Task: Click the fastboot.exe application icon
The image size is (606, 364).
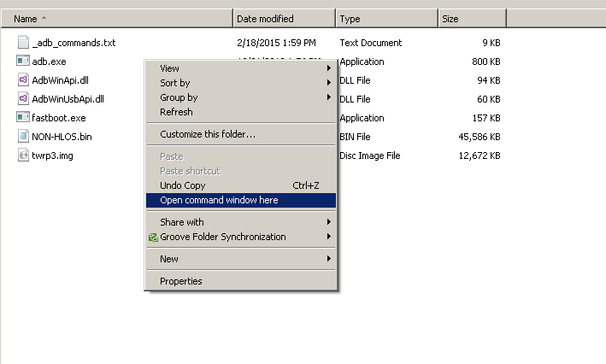Action: coord(24,118)
